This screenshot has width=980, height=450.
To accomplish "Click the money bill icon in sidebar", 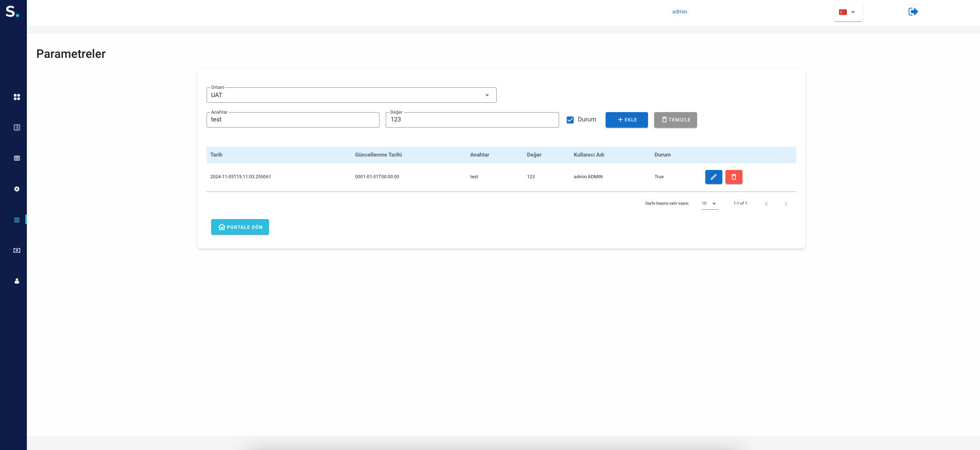I will point(17,251).
